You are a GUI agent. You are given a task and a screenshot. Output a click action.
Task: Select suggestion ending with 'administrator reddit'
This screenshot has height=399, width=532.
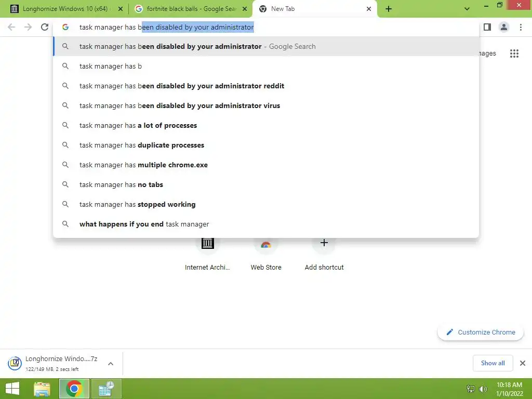coord(266,86)
